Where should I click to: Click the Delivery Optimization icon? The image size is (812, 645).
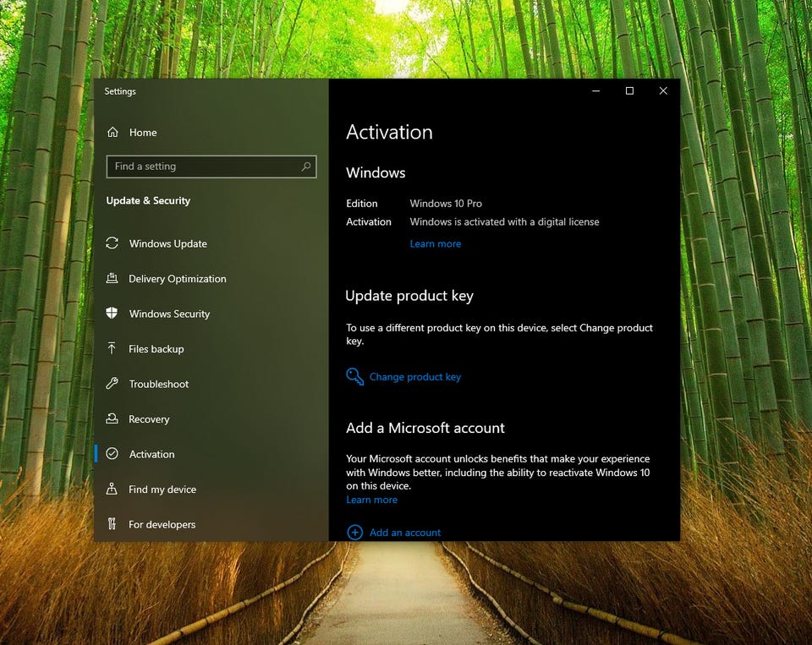click(x=112, y=279)
